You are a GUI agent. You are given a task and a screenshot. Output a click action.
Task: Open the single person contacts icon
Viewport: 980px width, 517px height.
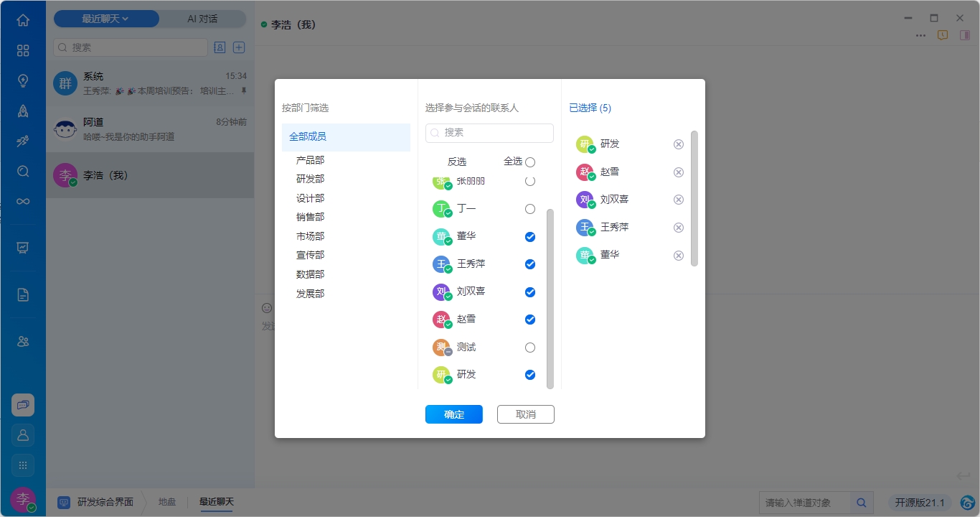(x=23, y=435)
